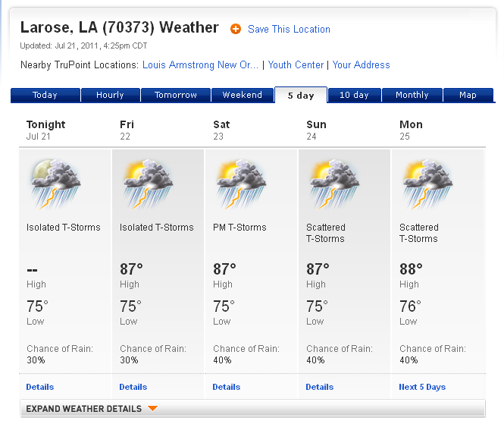Click Friday's isolated T-storms icon
504x424 pixels.
click(149, 184)
